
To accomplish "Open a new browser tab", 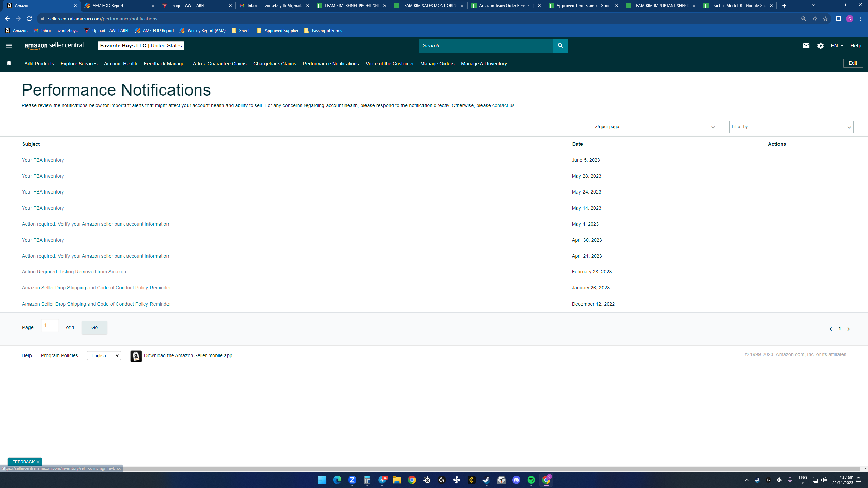I will point(784,6).
